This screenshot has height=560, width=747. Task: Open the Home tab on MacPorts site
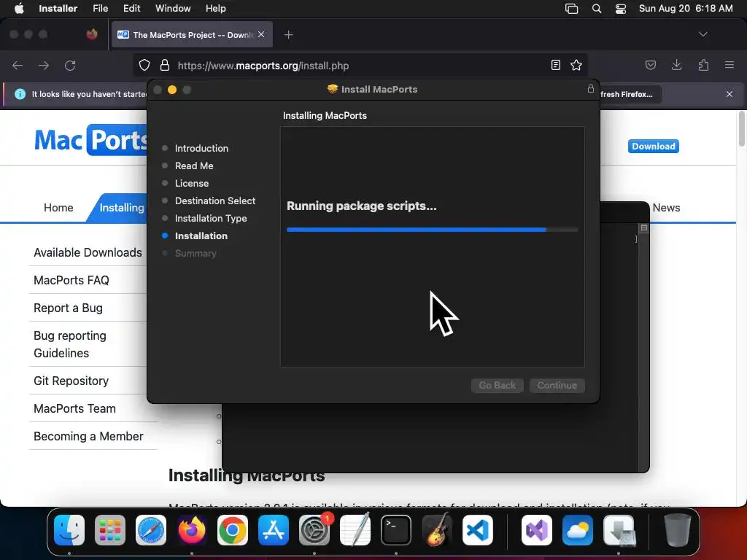58,208
